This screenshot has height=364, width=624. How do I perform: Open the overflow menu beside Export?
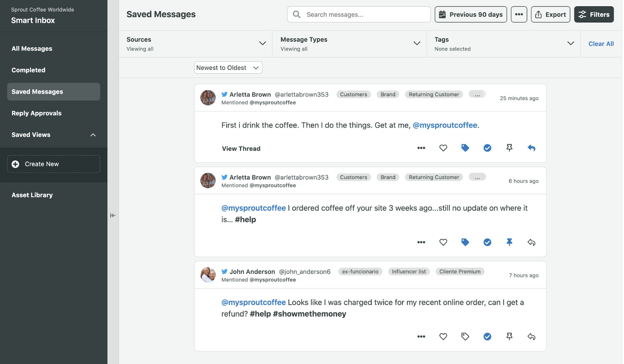tap(519, 14)
